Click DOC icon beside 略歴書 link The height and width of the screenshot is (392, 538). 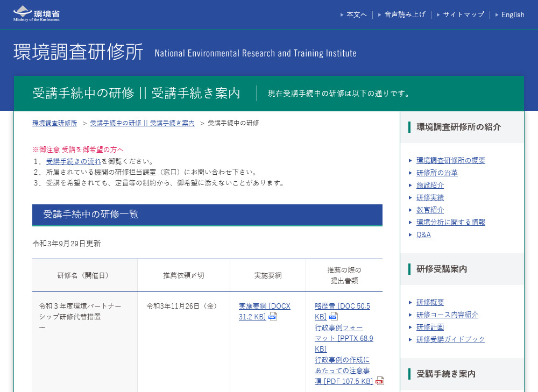(x=334, y=317)
